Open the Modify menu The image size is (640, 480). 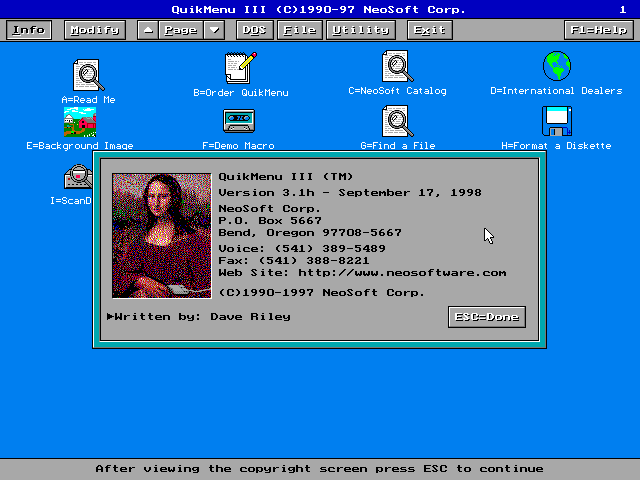tap(95, 30)
